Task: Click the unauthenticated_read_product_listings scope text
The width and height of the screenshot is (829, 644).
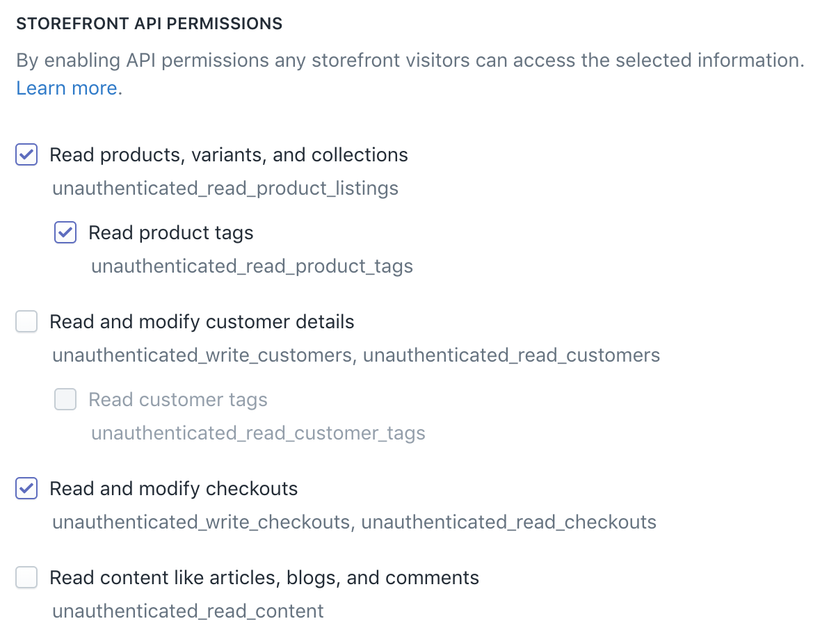Action: [225, 188]
